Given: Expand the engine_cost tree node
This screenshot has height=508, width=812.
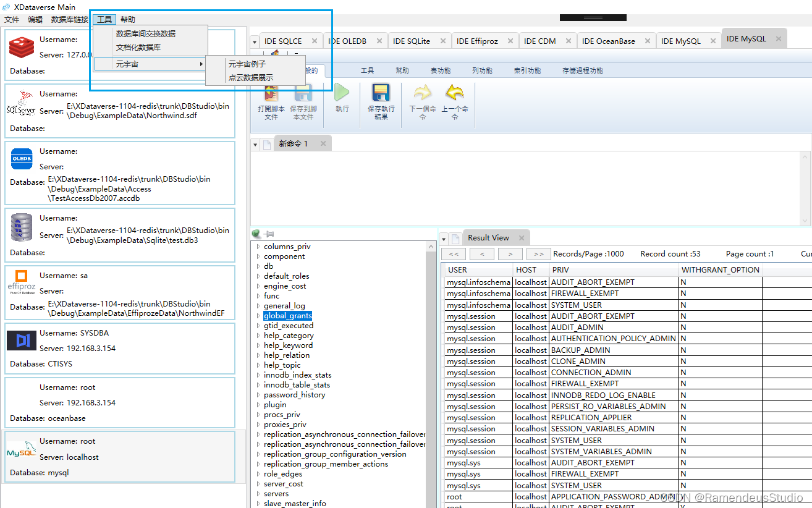Looking at the screenshot, I should [x=258, y=286].
